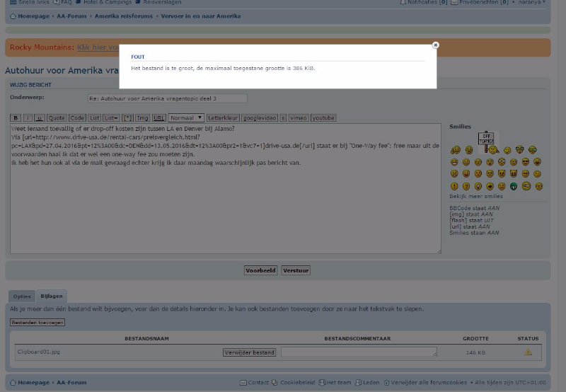Click the bestandscommentaar text field

coord(358,352)
